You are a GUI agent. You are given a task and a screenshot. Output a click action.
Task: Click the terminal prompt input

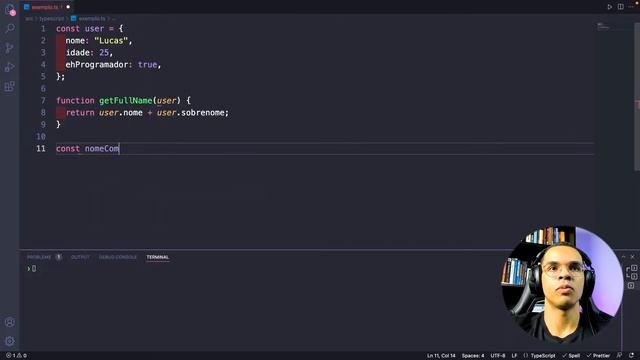[34, 269]
